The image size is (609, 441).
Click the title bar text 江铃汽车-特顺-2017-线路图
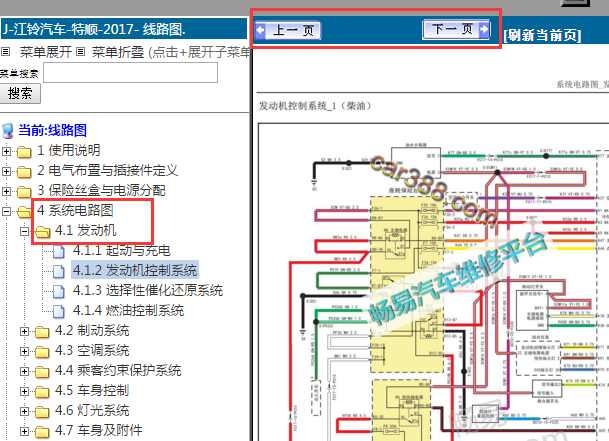pyautogui.click(x=94, y=30)
